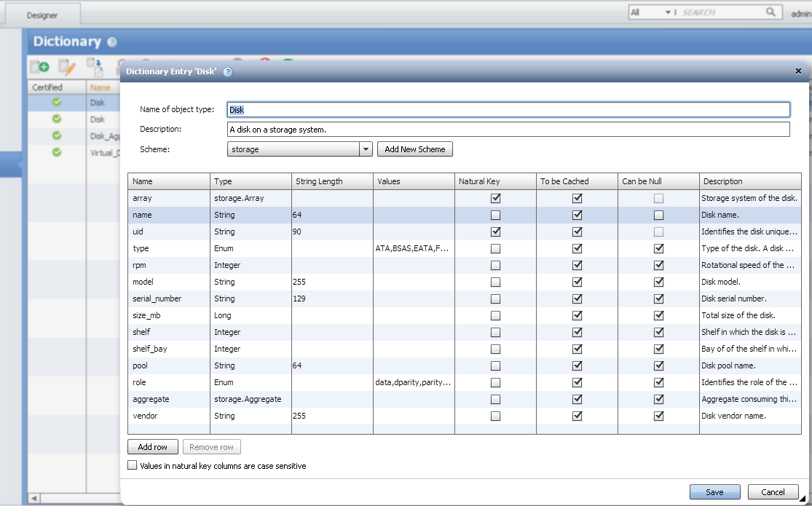Expand the All search filter dropdown

tap(669, 12)
